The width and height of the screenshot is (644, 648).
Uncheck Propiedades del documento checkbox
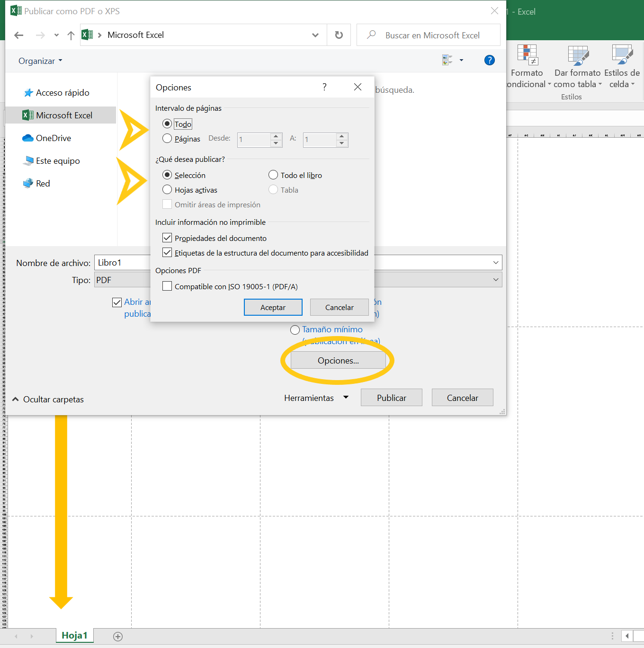click(167, 238)
